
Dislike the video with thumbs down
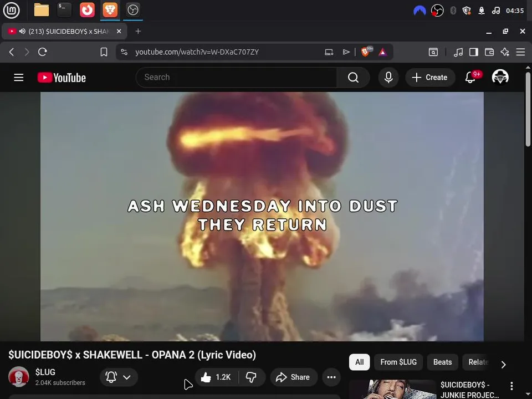[x=252, y=377]
